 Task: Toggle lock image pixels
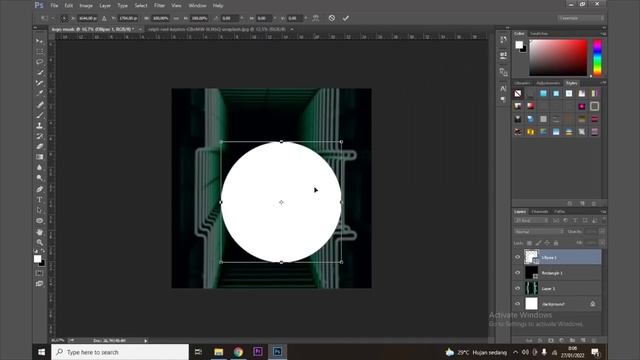tap(538, 243)
